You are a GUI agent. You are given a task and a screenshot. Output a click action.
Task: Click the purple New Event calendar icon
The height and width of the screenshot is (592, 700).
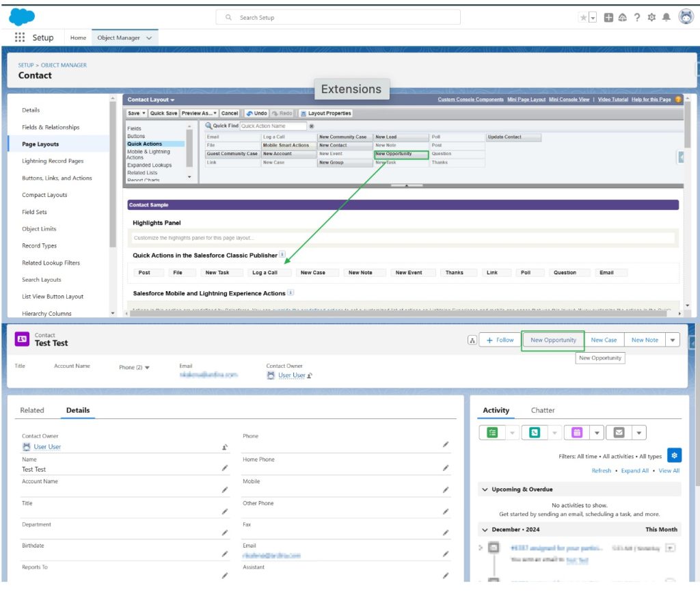(577, 433)
